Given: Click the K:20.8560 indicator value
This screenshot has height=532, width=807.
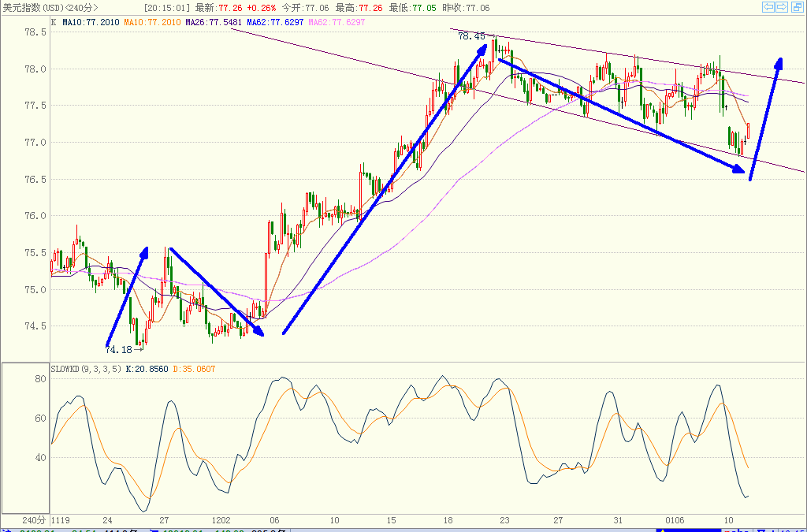Looking at the screenshot, I should click(147, 369).
